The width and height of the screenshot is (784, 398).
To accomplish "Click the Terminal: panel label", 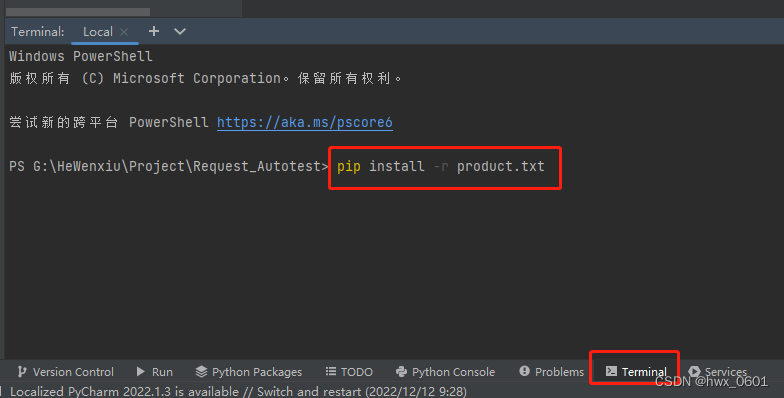I will click(38, 32).
